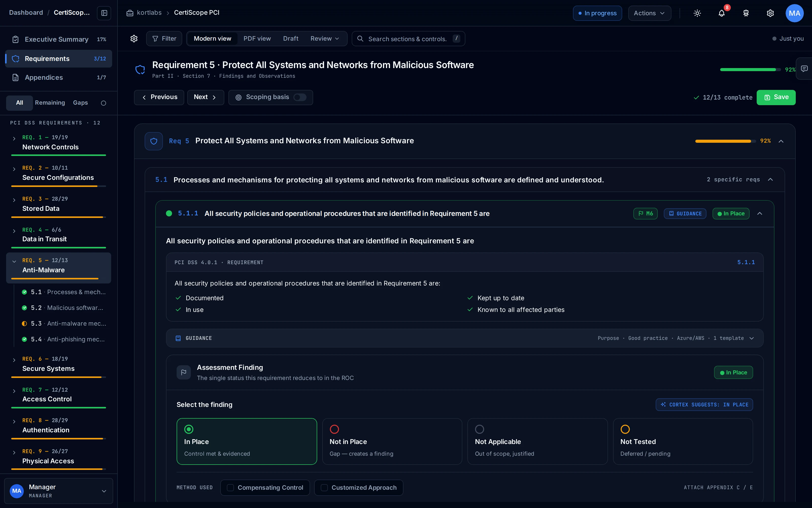This screenshot has height=508, width=812.
Task: Click the 92% progress bar in Req 5 card
Action: 725,141
